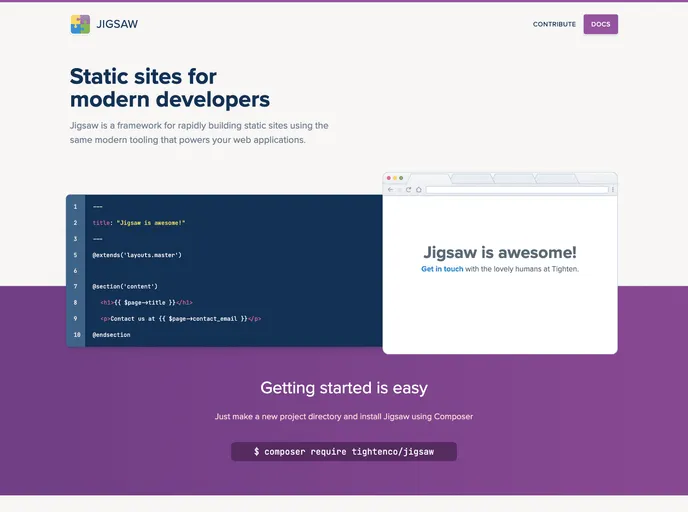This screenshot has width=688, height=512.
Task: Click the 'Jigsaw is awesome!' heading
Action: pos(500,252)
